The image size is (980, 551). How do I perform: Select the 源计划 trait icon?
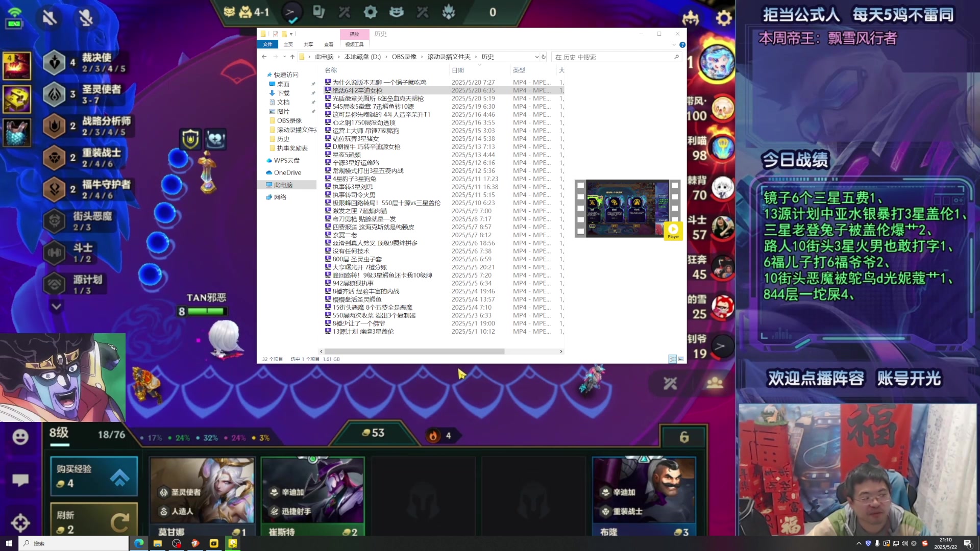tap(55, 285)
